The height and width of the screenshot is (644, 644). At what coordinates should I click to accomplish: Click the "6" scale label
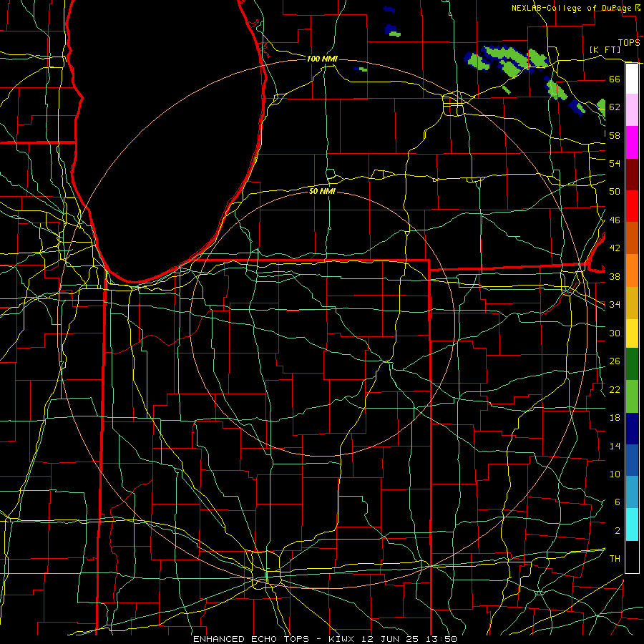[x=617, y=502]
